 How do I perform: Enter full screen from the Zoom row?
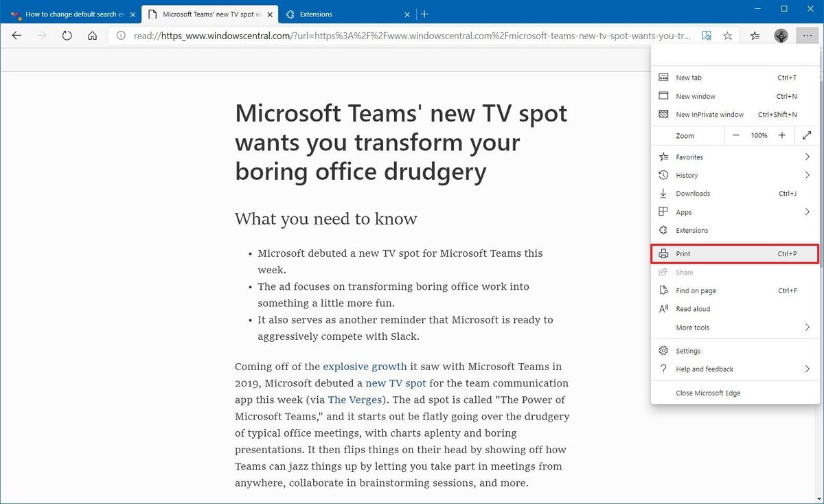[x=807, y=135]
